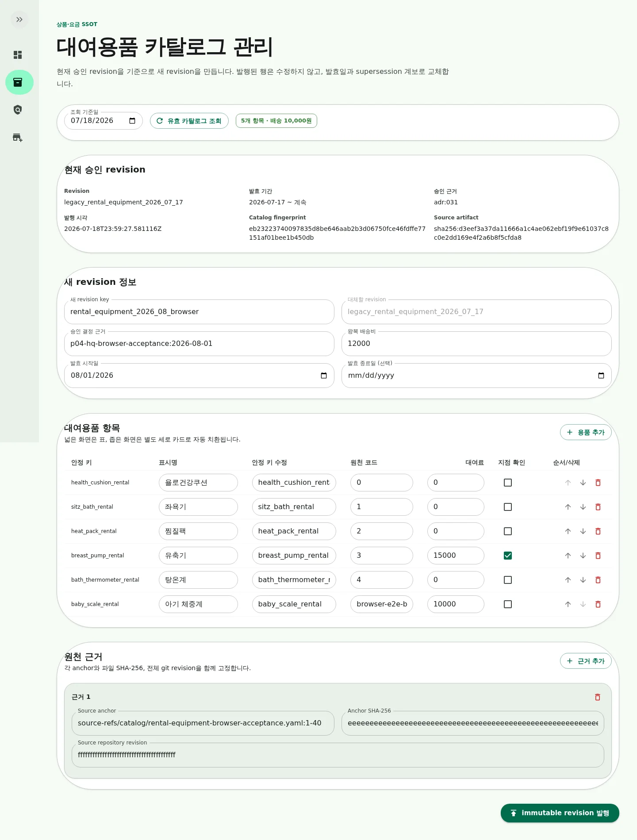Screen dimensions: 637x840
Task: Click the 용품 추가 button
Action: (586, 432)
